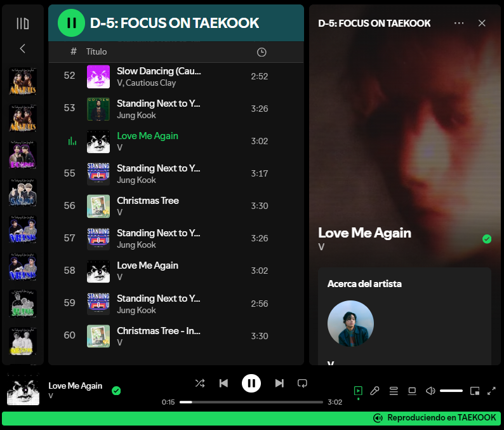Select the green Love Me Again title
Screen dimensions: 504x430
[147, 136]
